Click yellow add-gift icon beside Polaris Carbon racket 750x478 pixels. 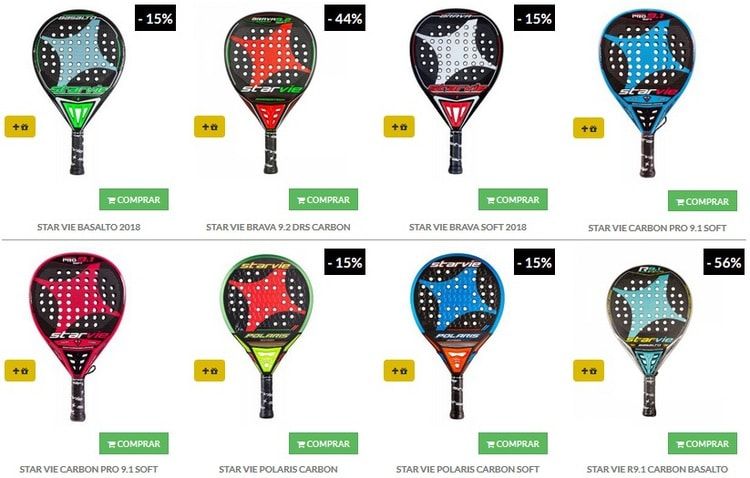(210, 371)
